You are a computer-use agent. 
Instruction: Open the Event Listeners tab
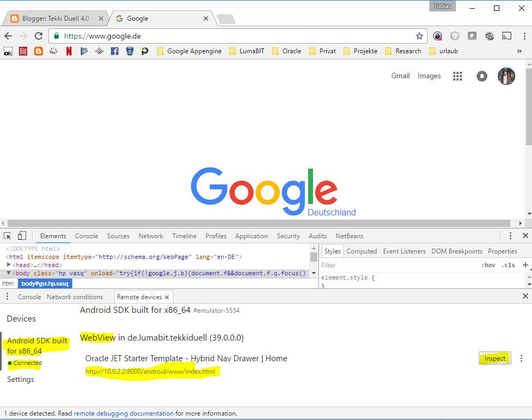point(404,251)
